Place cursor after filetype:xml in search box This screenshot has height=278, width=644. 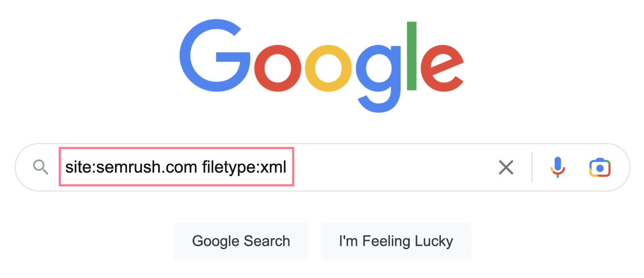click(288, 167)
